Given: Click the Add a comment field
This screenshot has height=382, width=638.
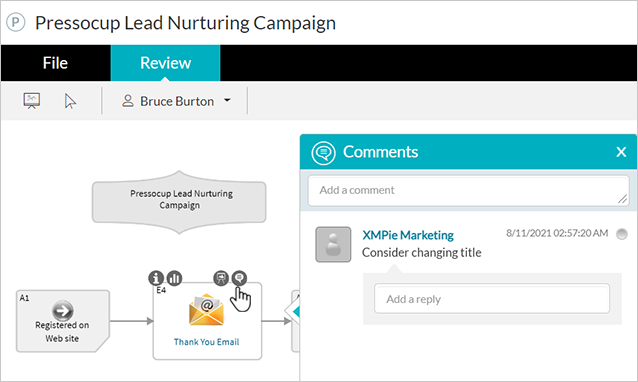Looking at the screenshot, I should [x=468, y=190].
